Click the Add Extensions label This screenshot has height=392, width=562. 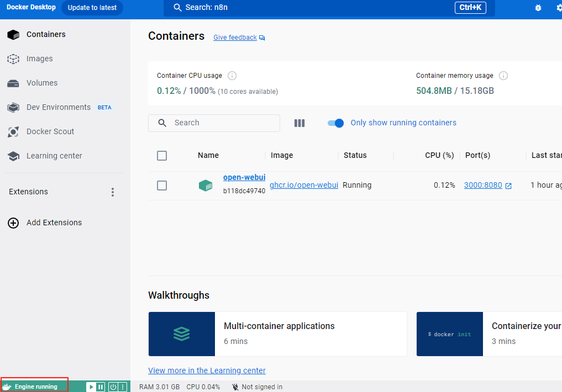coord(54,223)
